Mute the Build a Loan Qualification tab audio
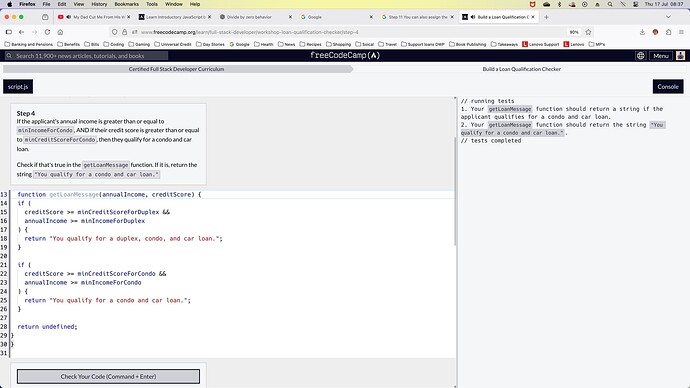The width and height of the screenshot is (690, 388). point(473,17)
